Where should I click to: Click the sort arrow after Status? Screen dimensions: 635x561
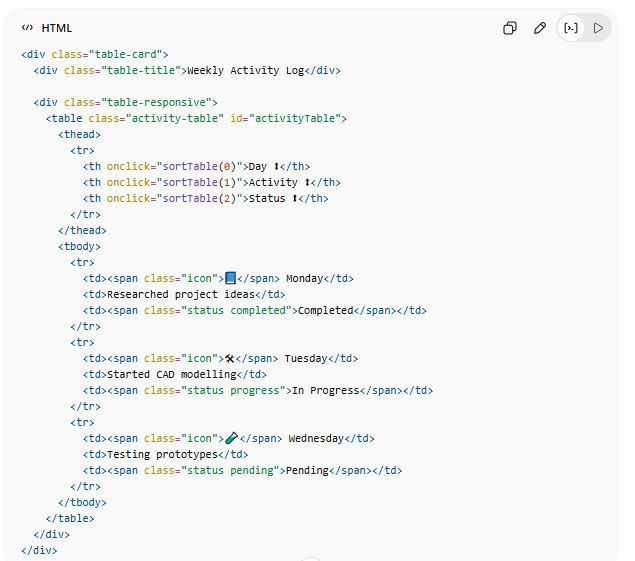click(295, 198)
